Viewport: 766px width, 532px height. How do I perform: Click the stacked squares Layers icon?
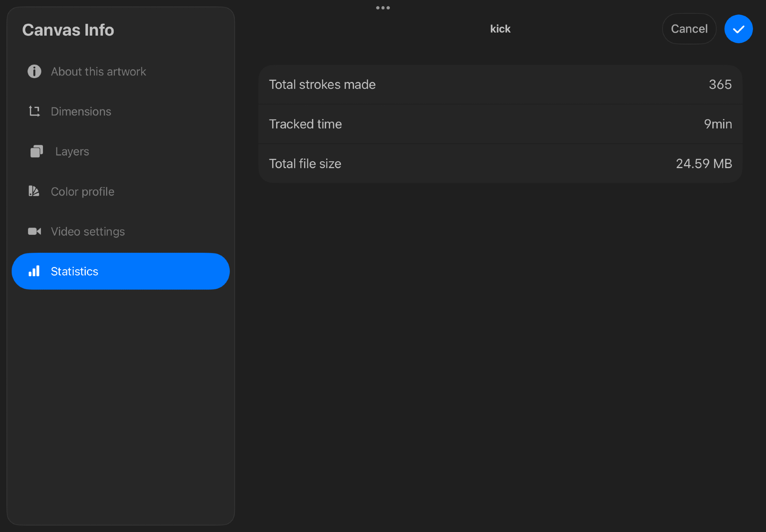pos(36,151)
